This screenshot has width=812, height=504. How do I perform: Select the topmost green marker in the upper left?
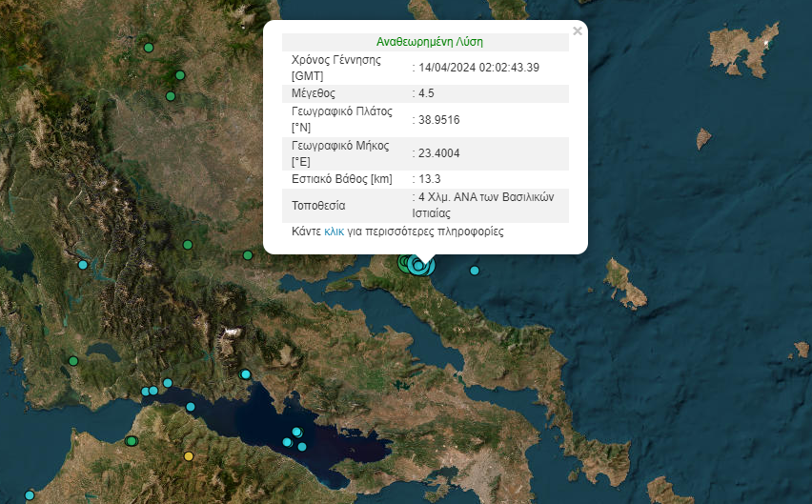pyautogui.click(x=149, y=47)
